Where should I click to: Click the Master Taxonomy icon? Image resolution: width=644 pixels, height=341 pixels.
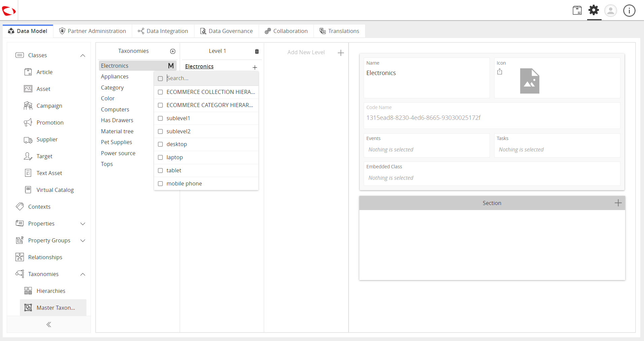coord(28,308)
